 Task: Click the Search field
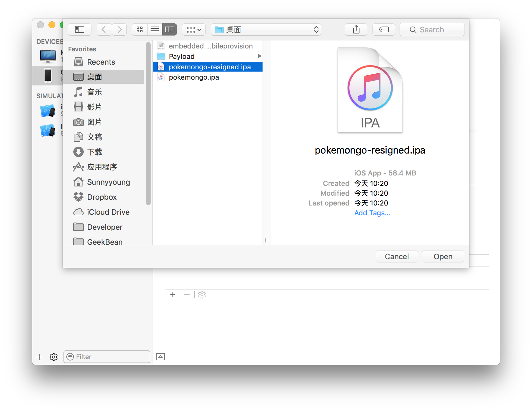tap(432, 29)
